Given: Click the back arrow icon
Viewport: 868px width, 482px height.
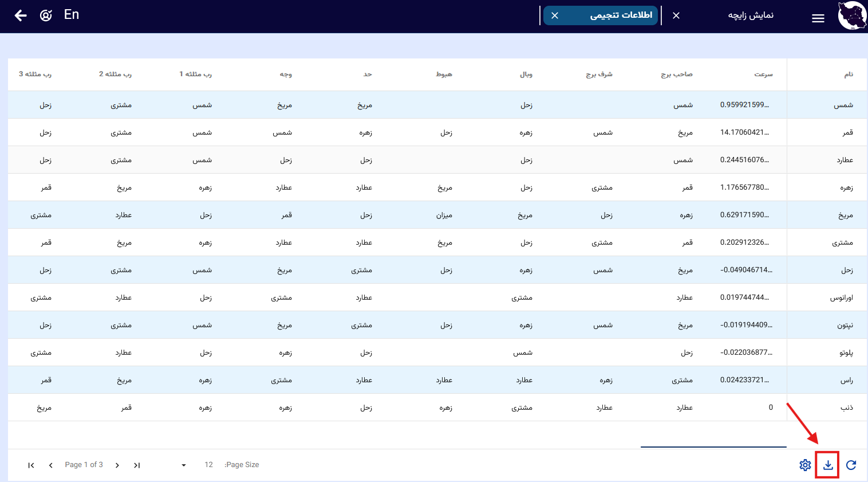Looking at the screenshot, I should click(21, 15).
